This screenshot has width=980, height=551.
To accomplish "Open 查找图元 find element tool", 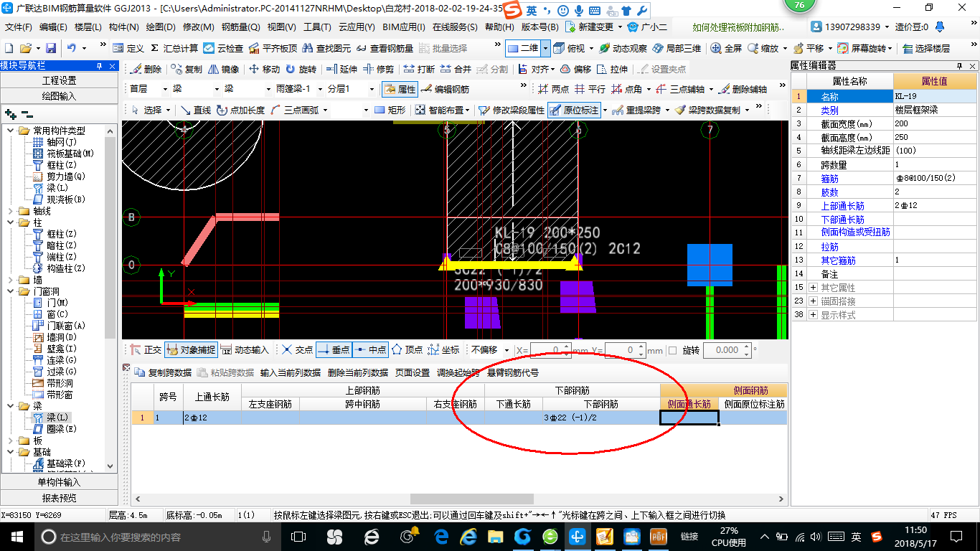I will click(x=326, y=48).
